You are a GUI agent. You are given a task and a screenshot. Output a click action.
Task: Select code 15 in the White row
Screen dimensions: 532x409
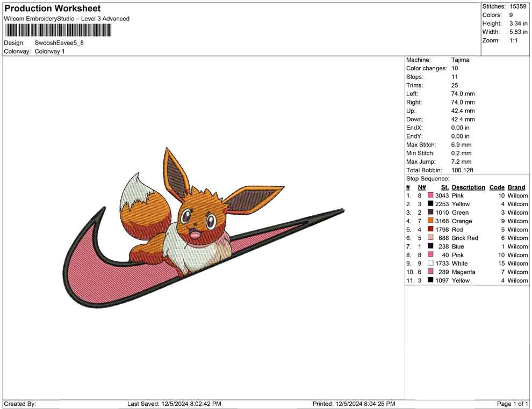[x=501, y=264]
